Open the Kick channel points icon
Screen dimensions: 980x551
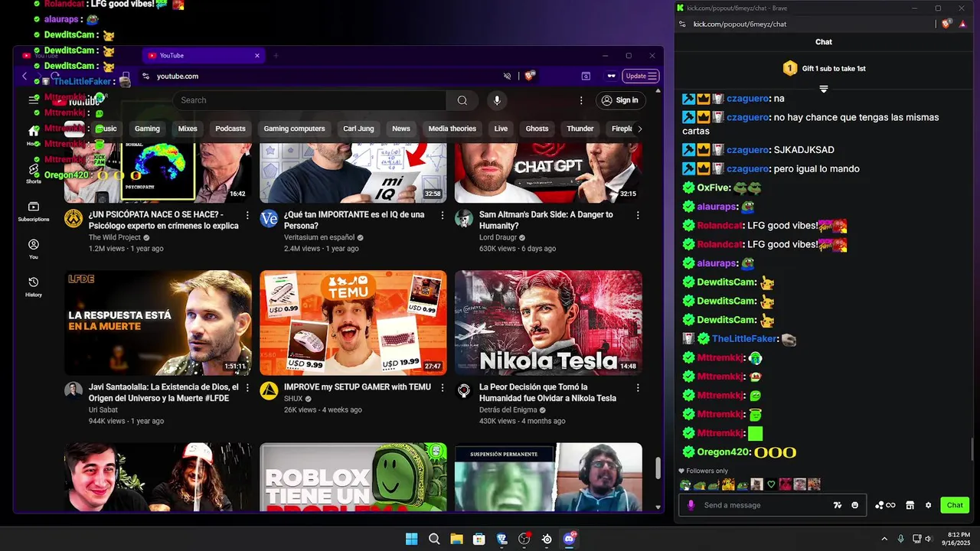[885, 505]
